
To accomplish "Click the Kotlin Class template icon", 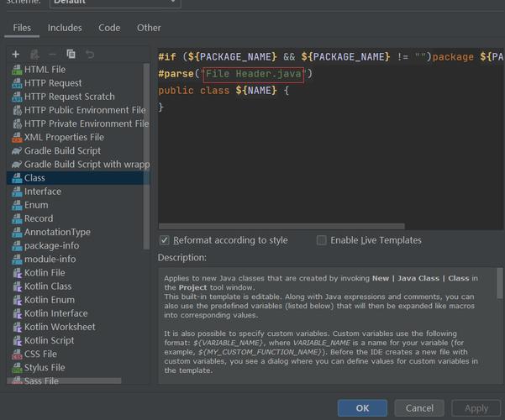I will click(x=17, y=286).
